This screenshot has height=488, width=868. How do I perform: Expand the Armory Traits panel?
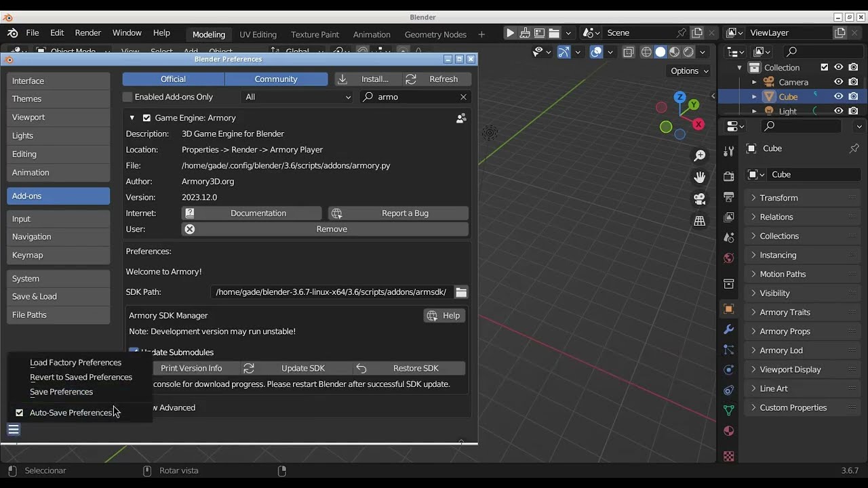tap(803, 312)
